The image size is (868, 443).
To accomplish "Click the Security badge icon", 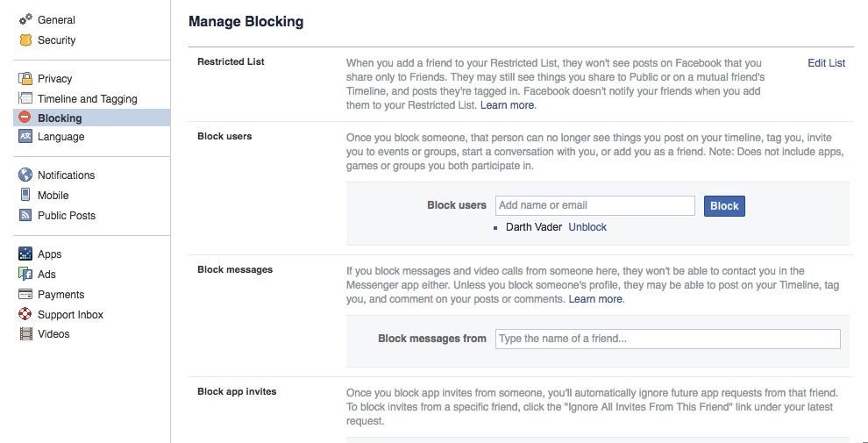I will [x=25, y=39].
